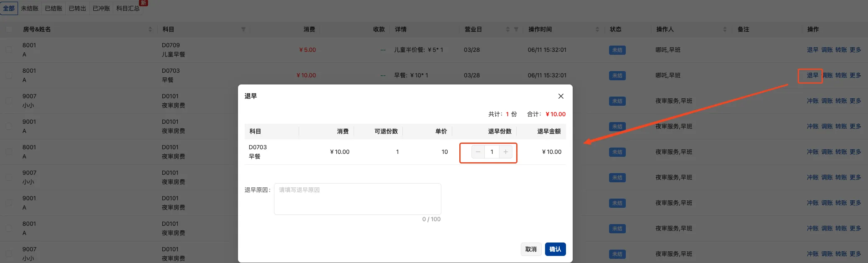Tick the select-all checkbox in table header
The width and height of the screenshot is (868, 263).
9,29
